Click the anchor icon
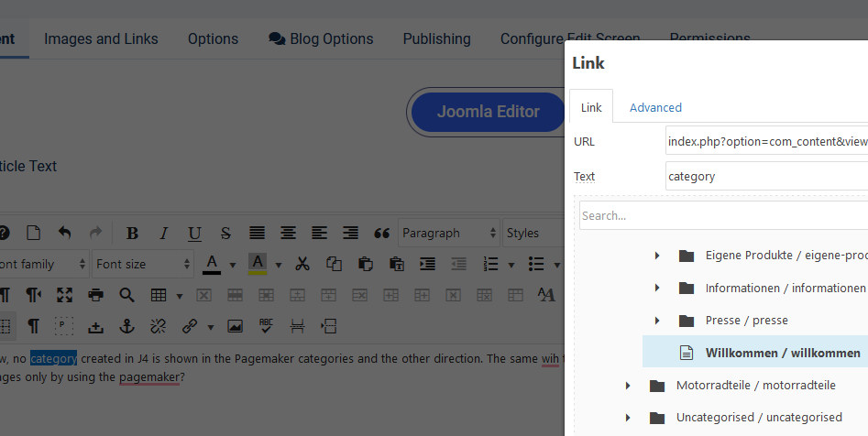 pos(127,326)
